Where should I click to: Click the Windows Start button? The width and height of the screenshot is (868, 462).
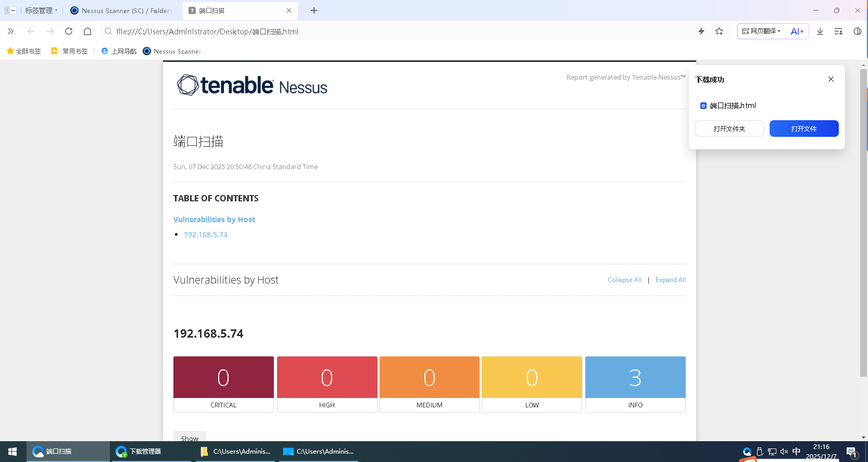12,452
